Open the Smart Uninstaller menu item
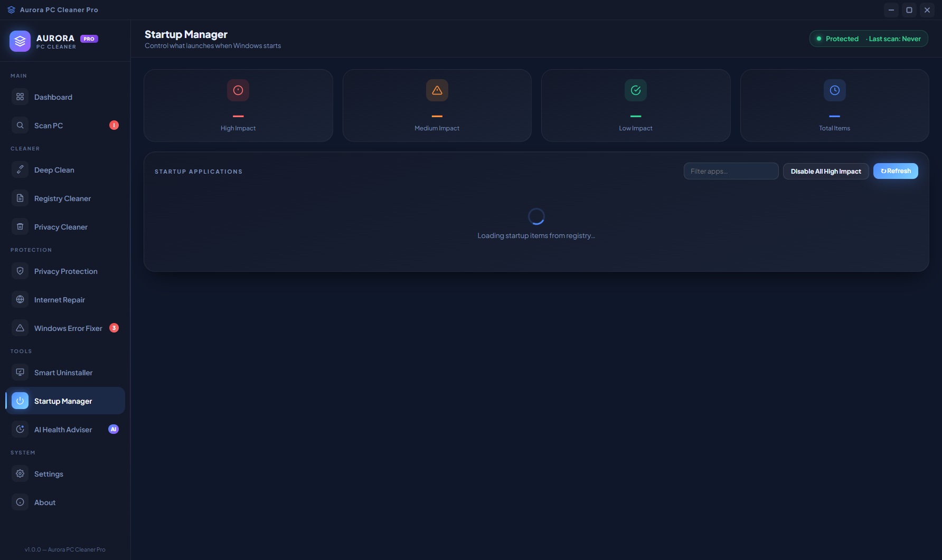The height and width of the screenshot is (560, 942). click(x=65, y=372)
